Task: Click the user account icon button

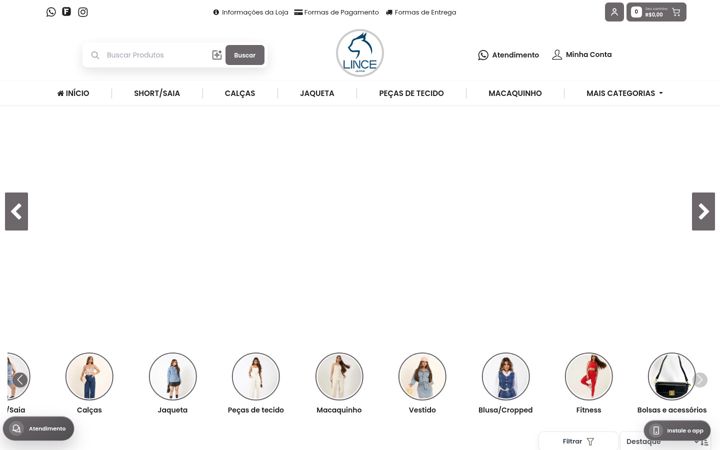Action: point(614,12)
